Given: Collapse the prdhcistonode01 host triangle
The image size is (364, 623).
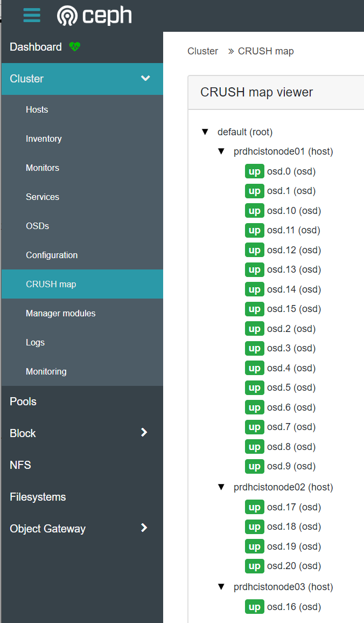Looking at the screenshot, I should coord(221,151).
